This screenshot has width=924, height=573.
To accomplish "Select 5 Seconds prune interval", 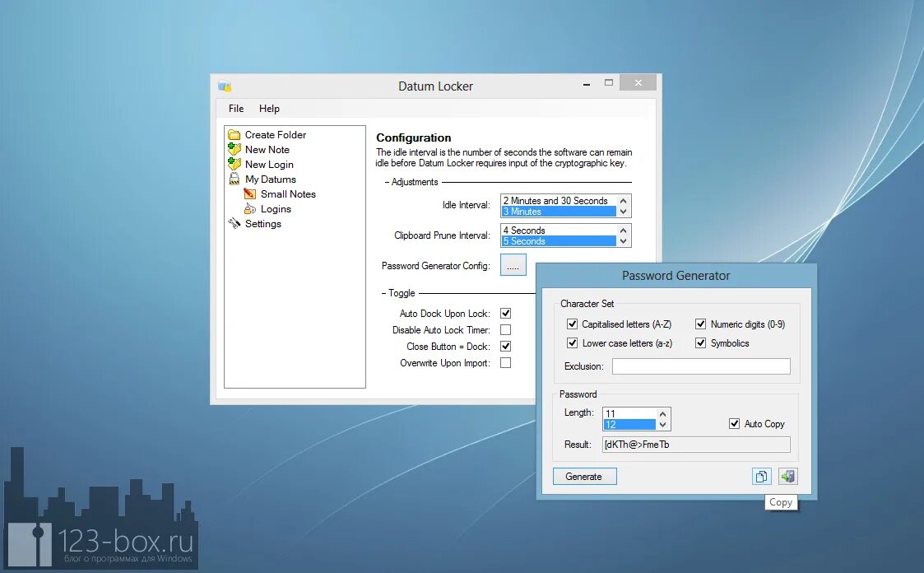I will click(x=559, y=241).
